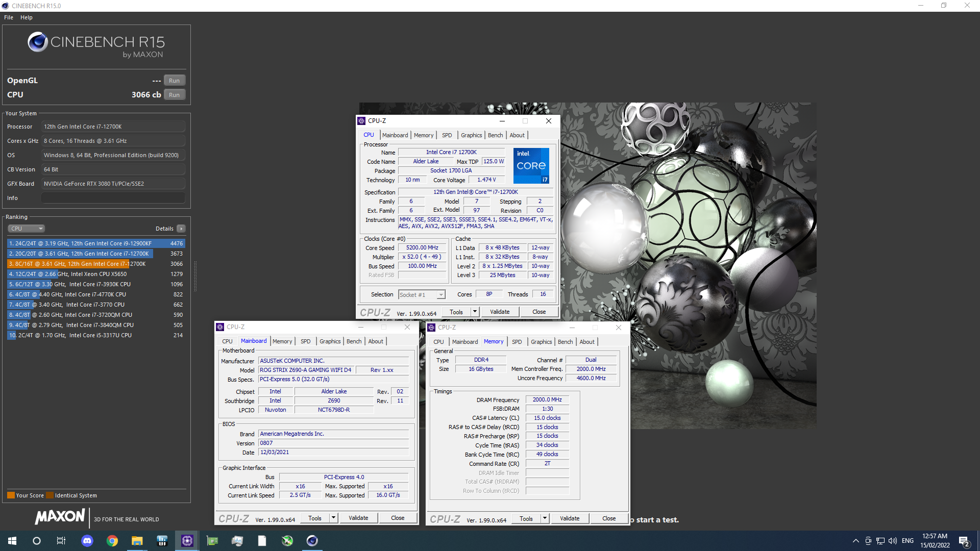Select ranking row Intel Core i5-3317U

point(96,335)
